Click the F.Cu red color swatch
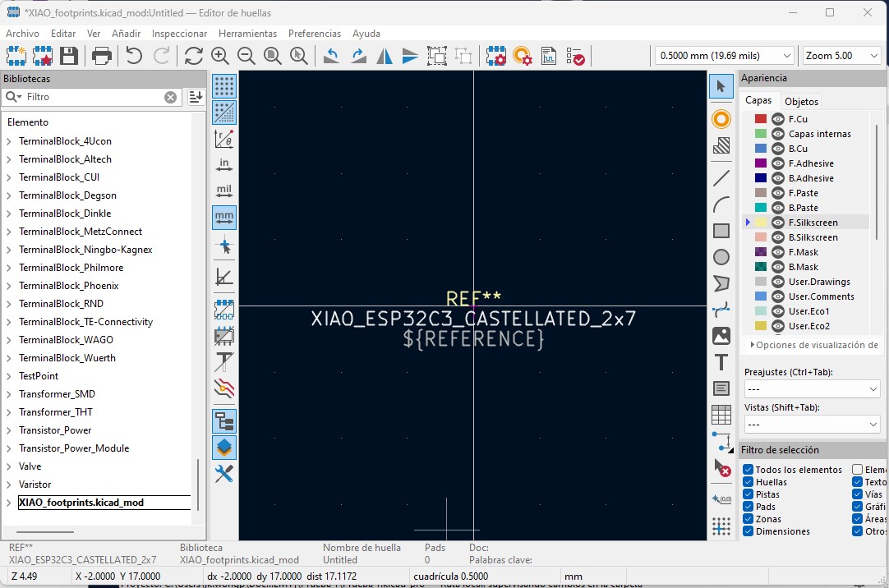 (760, 119)
